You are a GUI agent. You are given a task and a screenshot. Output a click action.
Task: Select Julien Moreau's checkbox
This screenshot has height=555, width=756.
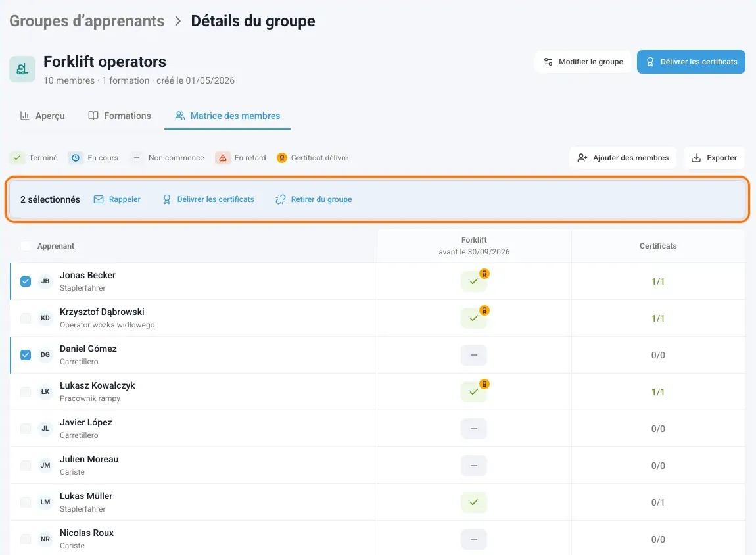pos(26,466)
